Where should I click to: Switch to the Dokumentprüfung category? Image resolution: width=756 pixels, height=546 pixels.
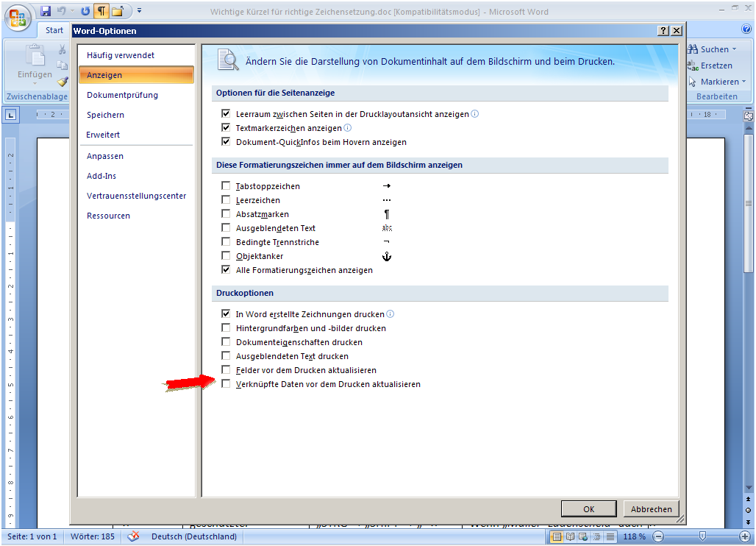(x=137, y=94)
